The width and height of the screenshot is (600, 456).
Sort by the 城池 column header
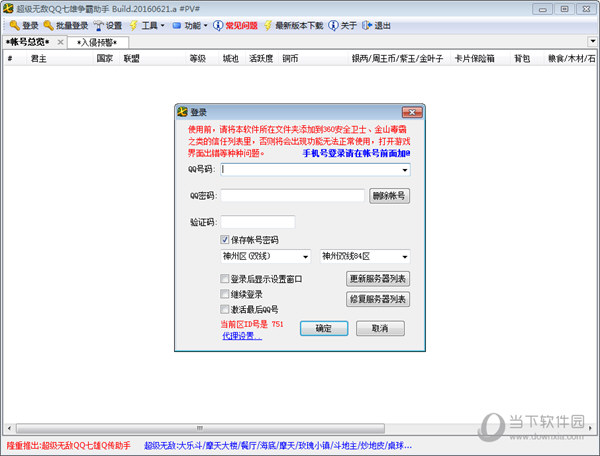(x=231, y=59)
